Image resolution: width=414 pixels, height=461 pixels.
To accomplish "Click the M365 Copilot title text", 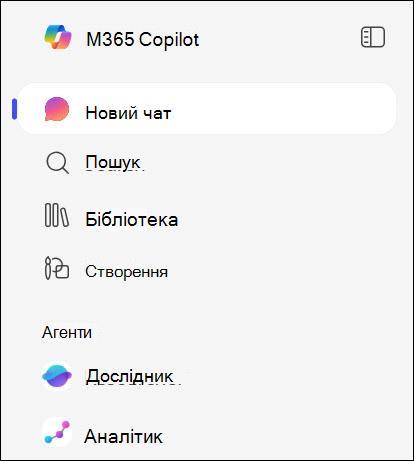I will (x=142, y=39).
